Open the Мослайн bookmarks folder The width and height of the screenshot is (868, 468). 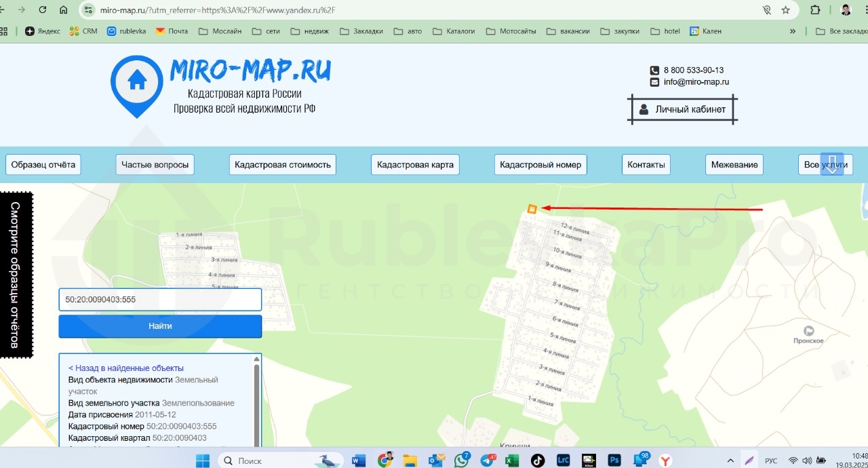(220, 31)
